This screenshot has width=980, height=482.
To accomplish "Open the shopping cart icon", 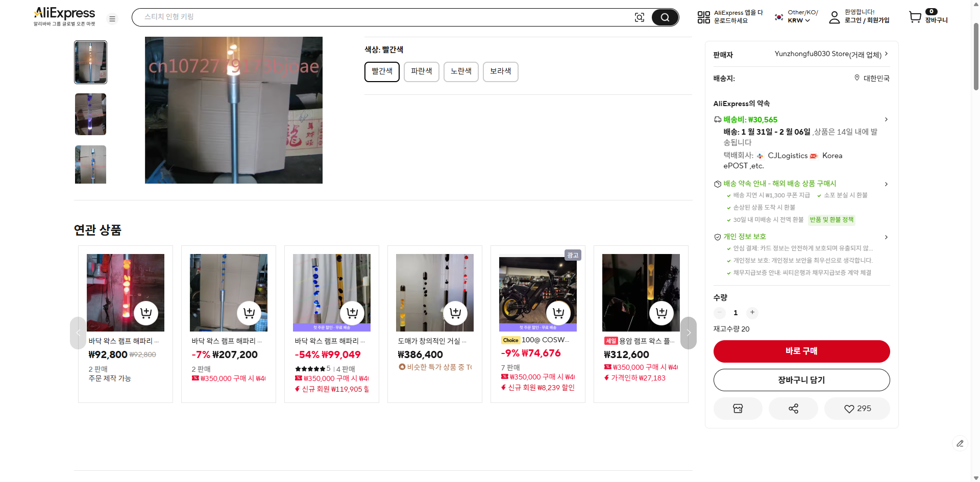I will point(915,17).
